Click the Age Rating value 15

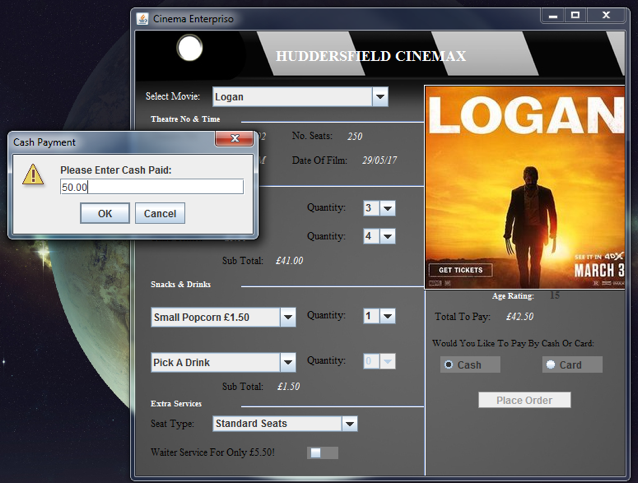point(555,295)
